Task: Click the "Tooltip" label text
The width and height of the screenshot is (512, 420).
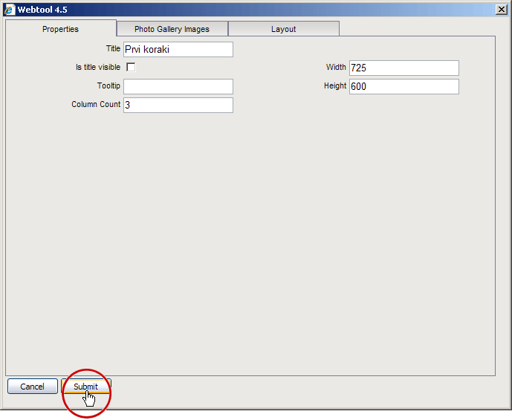Action: (108, 86)
